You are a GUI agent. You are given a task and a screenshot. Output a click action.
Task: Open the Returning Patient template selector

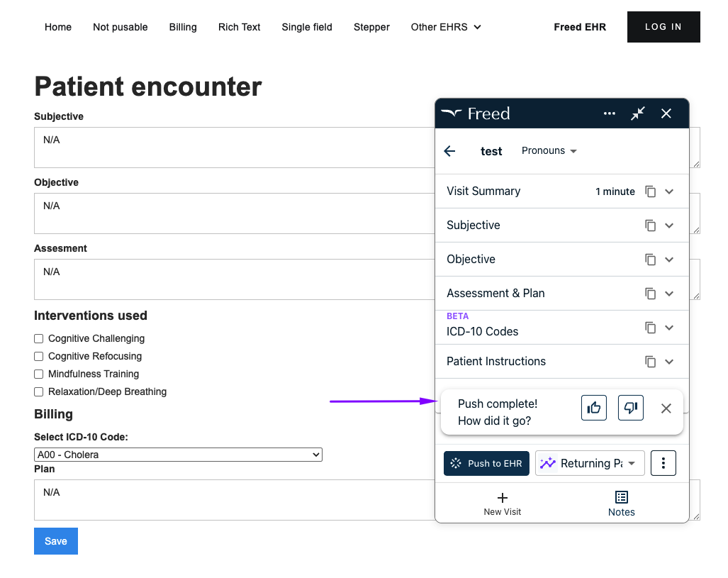pyautogui.click(x=589, y=463)
